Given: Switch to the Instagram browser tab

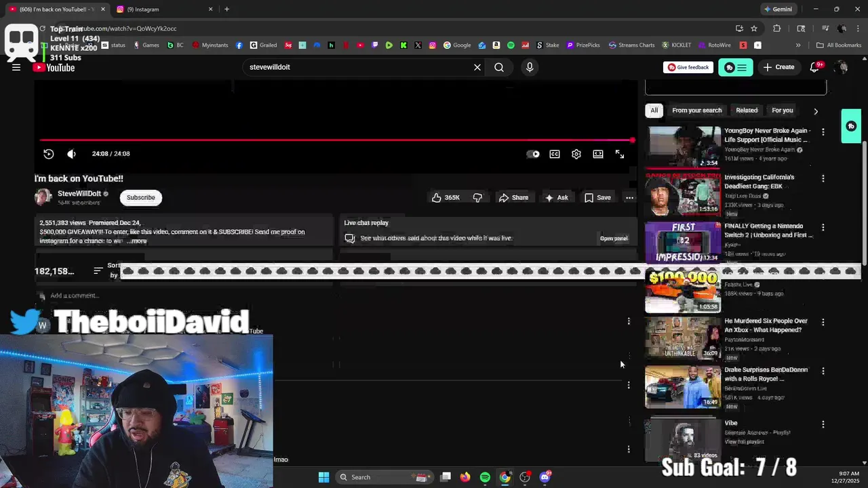Looking at the screenshot, I should [x=165, y=9].
